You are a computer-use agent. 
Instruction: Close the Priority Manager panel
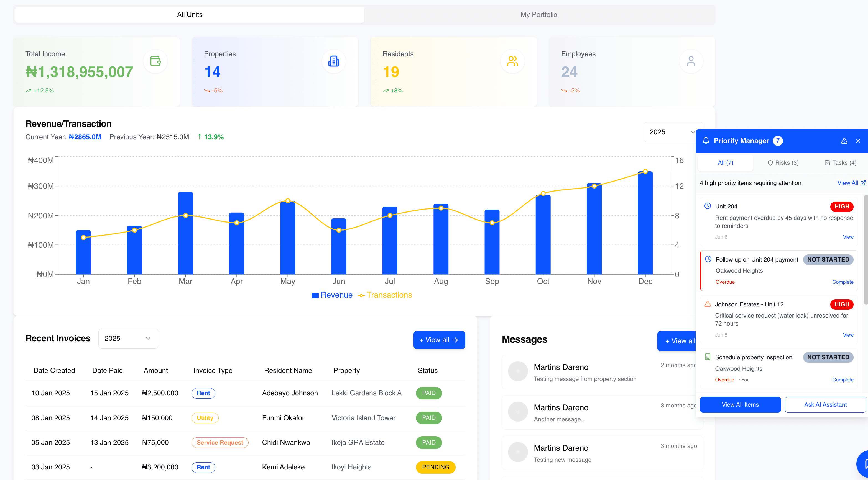(858, 141)
